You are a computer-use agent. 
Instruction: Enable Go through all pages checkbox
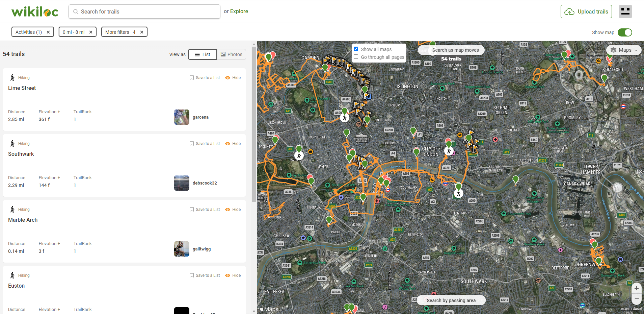pos(356,57)
